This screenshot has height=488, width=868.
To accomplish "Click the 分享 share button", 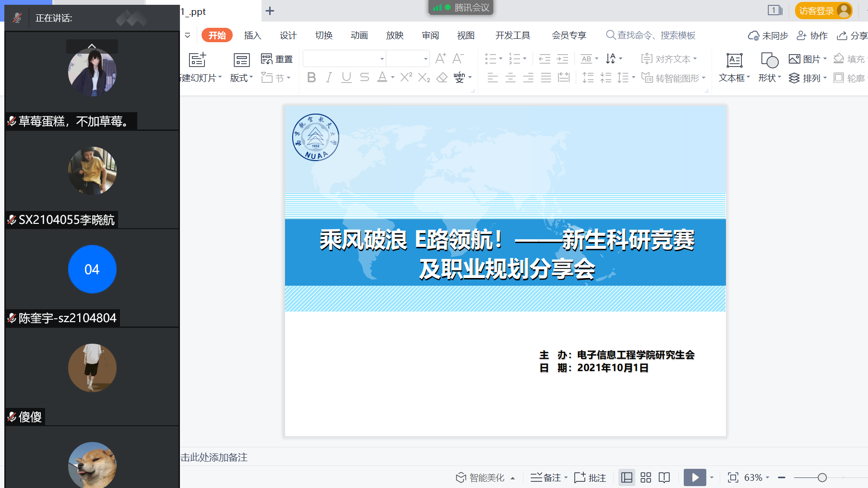I will (853, 35).
